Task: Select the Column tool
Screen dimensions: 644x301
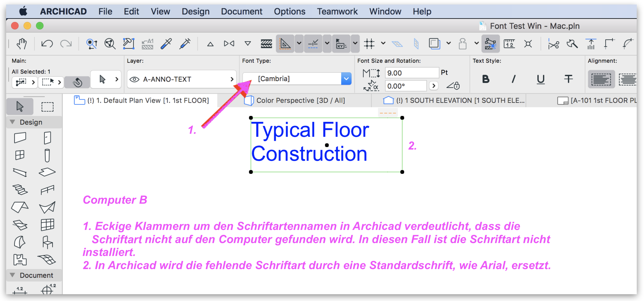Action: click(47, 155)
